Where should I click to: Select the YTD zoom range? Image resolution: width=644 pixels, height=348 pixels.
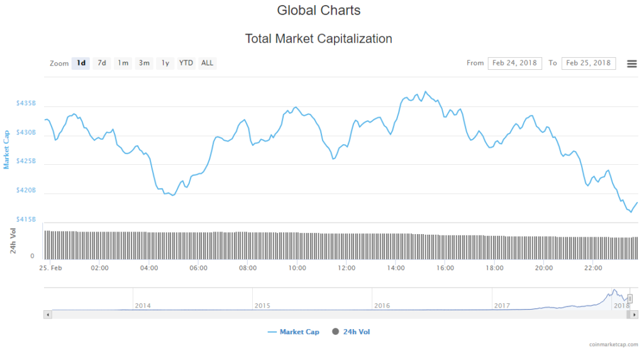(186, 63)
